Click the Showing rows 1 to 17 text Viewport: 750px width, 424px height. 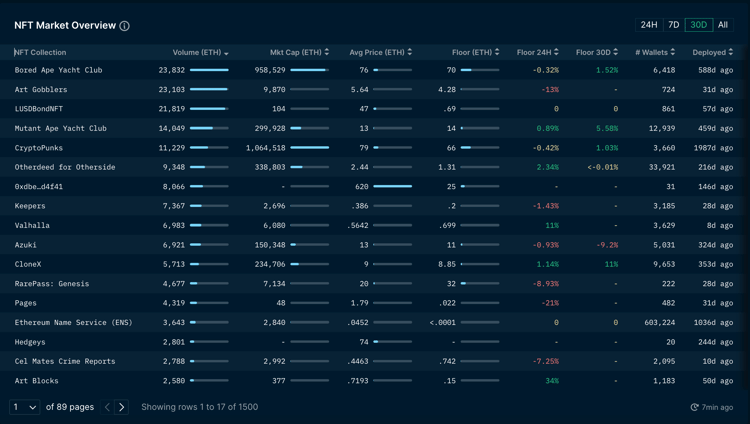[x=199, y=407]
